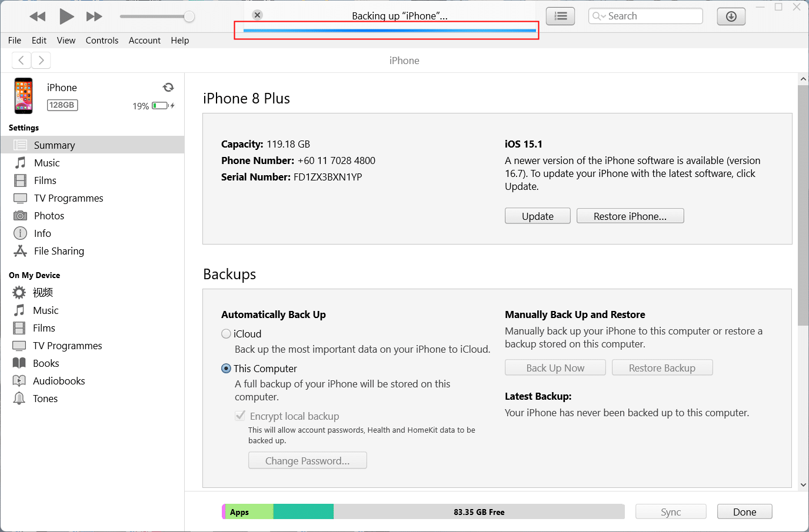Click the Done button
Screen dimensions: 809x532
click(745, 511)
